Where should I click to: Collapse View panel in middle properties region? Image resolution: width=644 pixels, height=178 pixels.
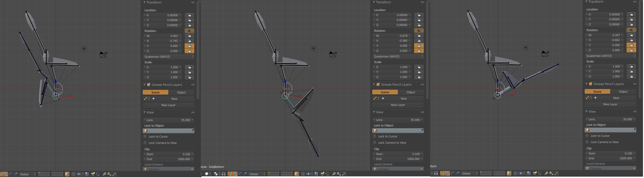(x=374, y=112)
